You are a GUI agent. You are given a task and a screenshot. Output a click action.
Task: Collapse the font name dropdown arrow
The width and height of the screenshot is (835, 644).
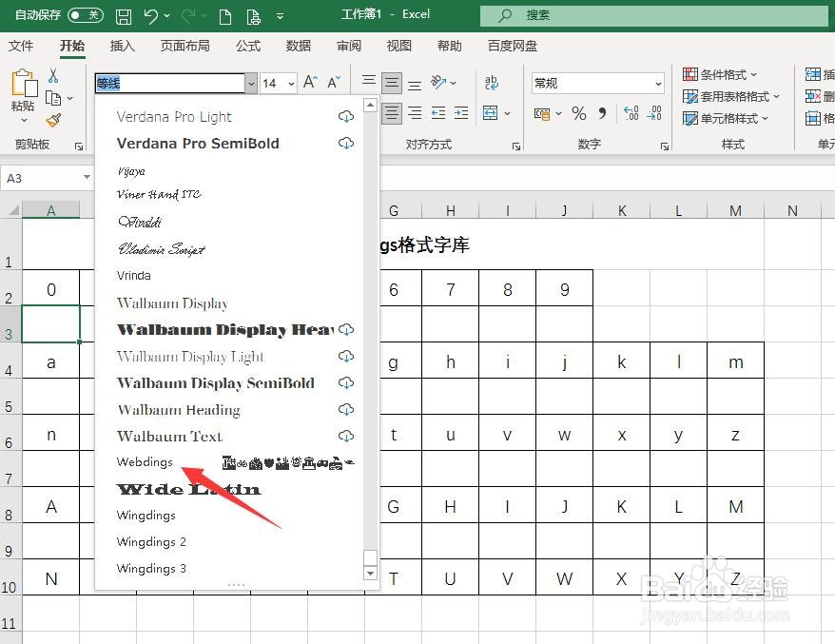point(251,83)
